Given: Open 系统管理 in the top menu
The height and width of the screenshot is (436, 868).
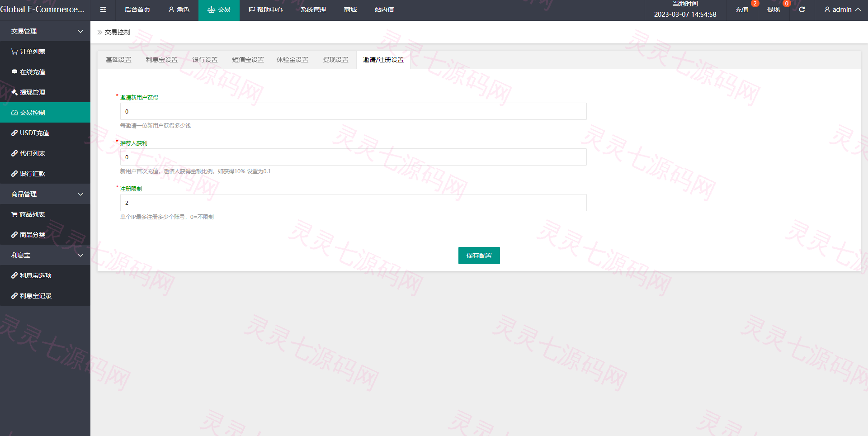Looking at the screenshot, I should click(x=313, y=9).
